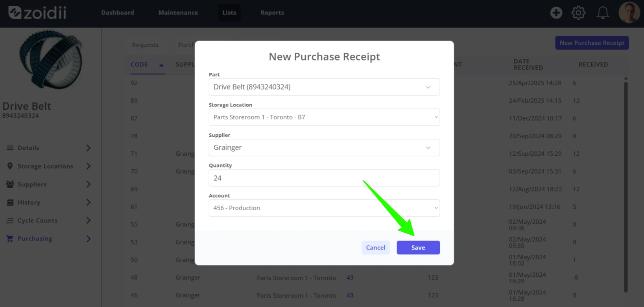
Task: Click the Storage Locations pin icon
Action: (x=10, y=166)
